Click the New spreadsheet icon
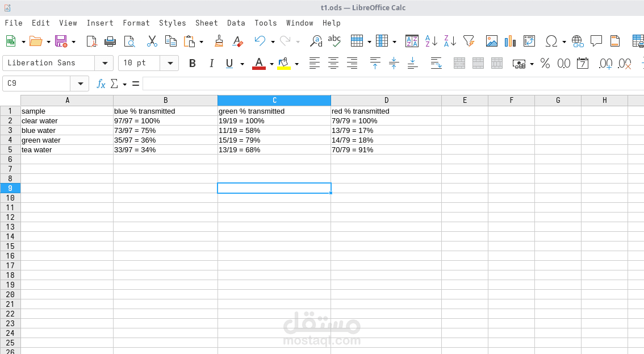Screen dimensions: 644x354 tap(11, 41)
